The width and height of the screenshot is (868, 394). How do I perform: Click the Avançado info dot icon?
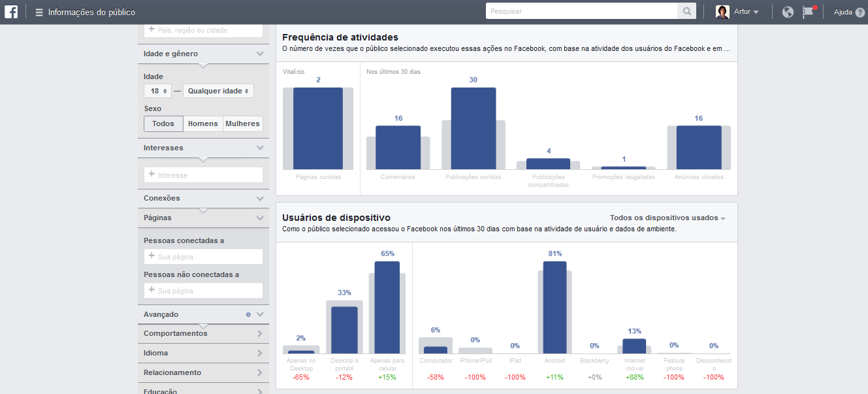(248, 314)
